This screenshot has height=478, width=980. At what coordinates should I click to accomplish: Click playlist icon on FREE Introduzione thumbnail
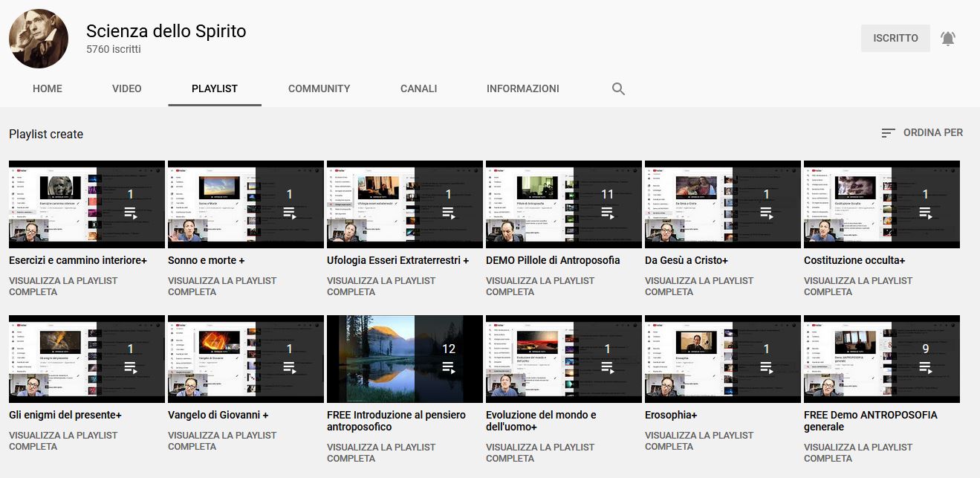(449, 367)
